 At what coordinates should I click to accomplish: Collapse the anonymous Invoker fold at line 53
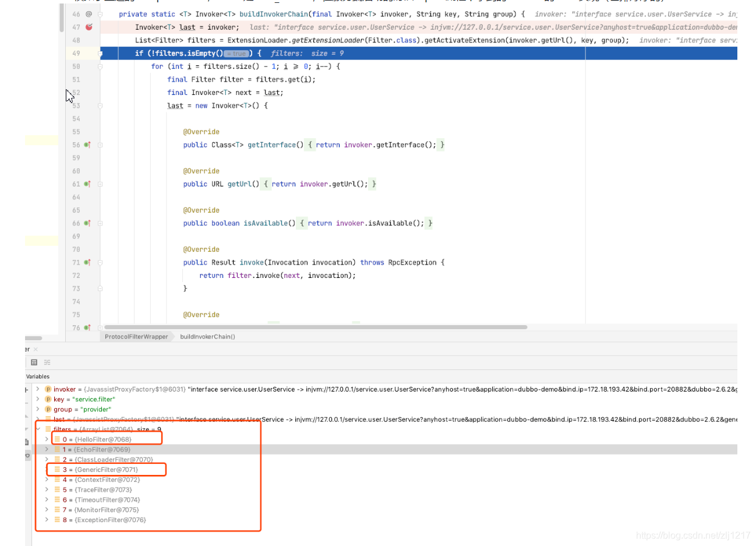coord(100,105)
